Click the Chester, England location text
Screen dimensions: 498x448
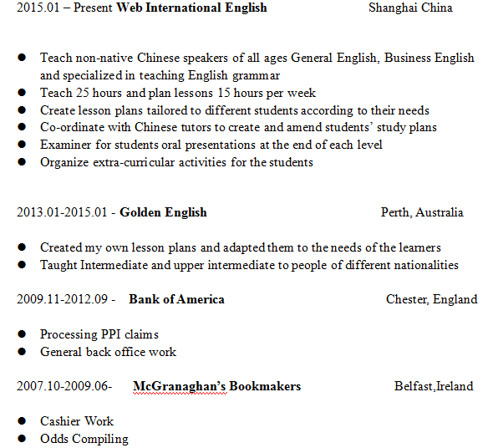432,299
